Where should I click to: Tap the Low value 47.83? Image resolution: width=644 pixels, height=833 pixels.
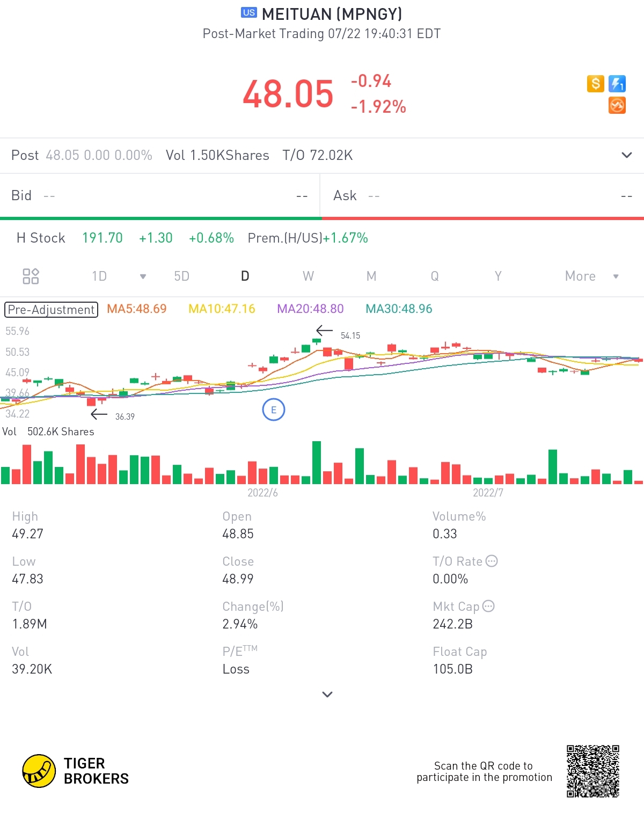pos(27,579)
